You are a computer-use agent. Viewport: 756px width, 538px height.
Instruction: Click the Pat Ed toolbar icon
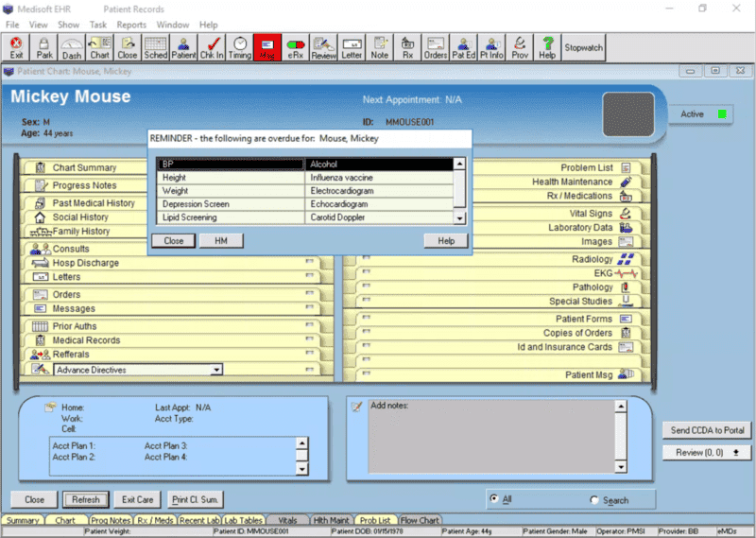coord(463,48)
